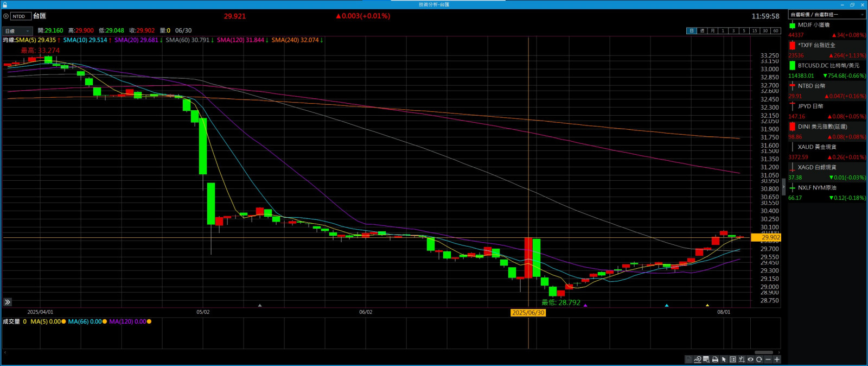Viewport: 868px width, 366px height.
Task: Click the refresh chart icon
Action: coord(759,359)
